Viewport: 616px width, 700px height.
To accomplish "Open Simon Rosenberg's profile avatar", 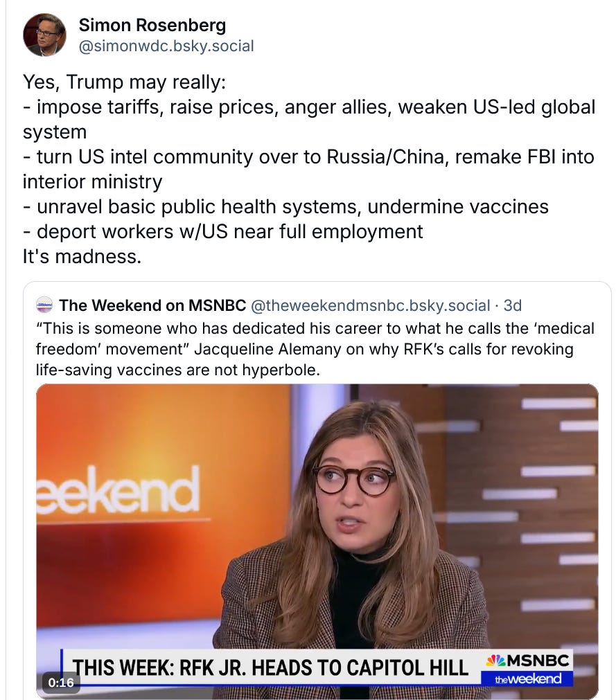I will click(44, 35).
